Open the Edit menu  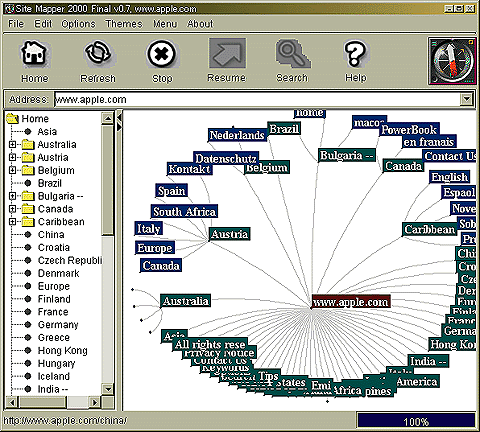pos(43,24)
